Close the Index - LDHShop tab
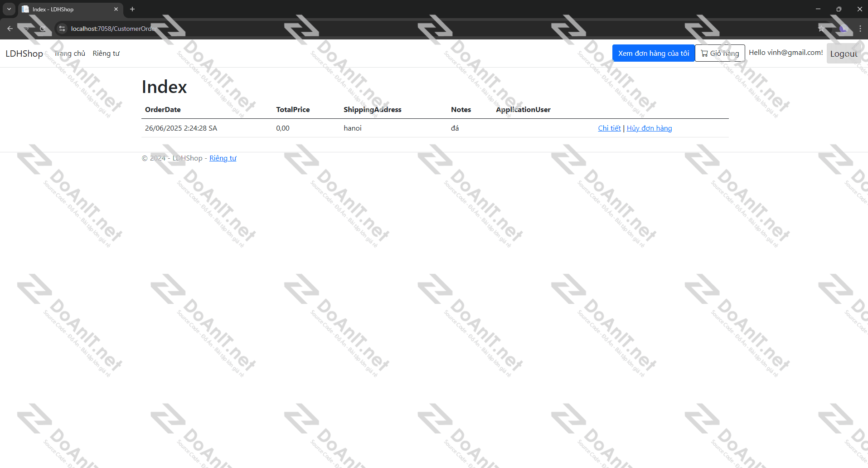868x468 pixels. coord(116,9)
